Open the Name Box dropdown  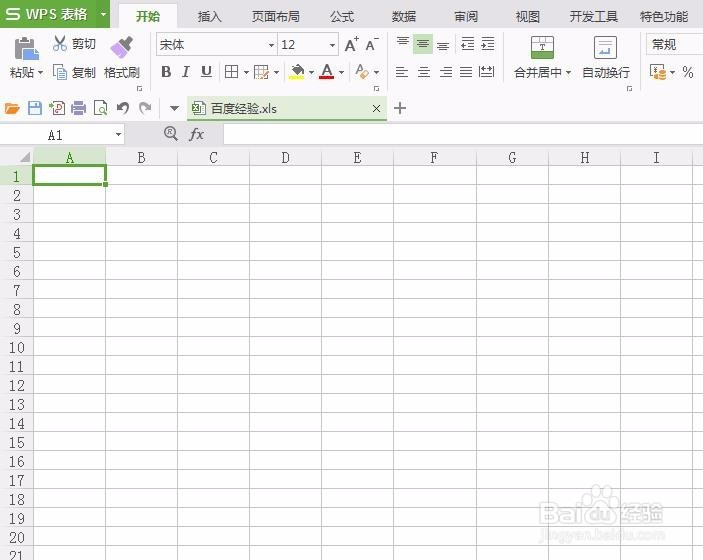tap(118, 134)
